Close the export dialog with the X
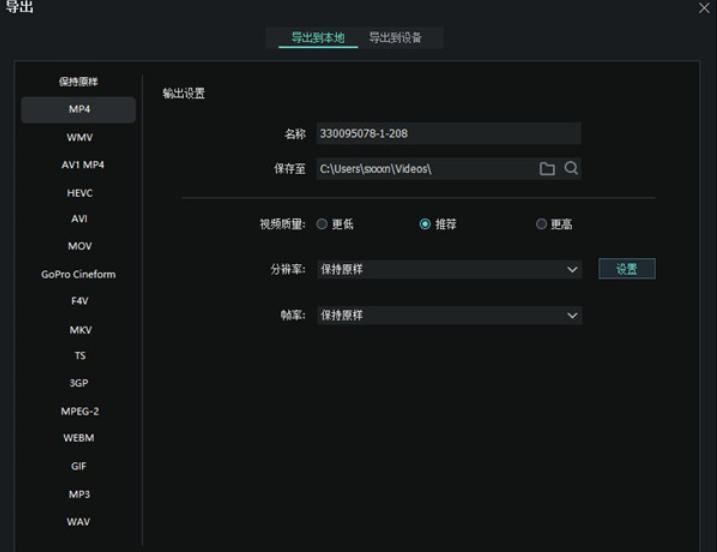 704,8
